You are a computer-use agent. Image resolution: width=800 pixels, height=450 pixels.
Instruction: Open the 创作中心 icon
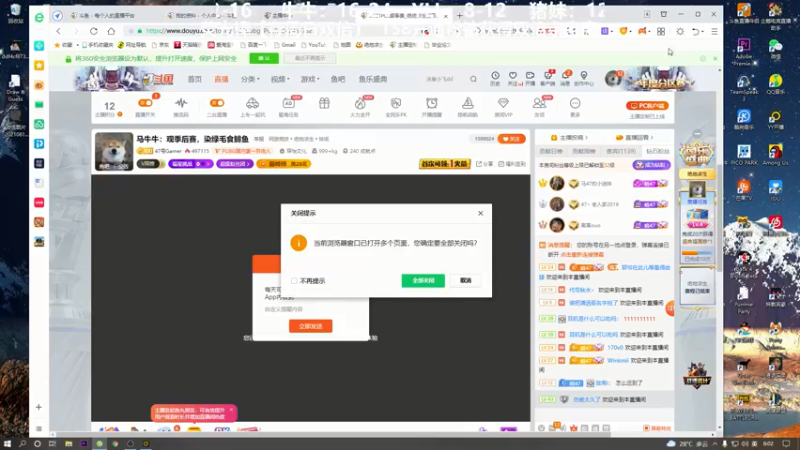(x=584, y=78)
